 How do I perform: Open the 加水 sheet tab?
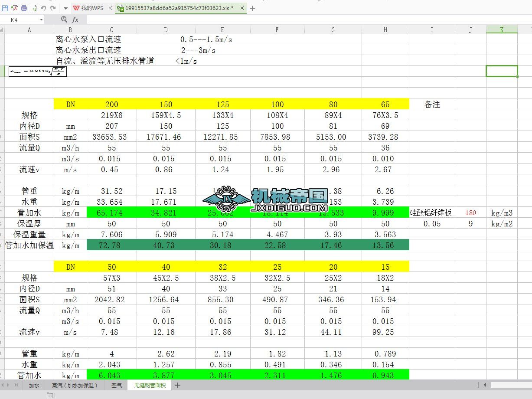click(34, 385)
